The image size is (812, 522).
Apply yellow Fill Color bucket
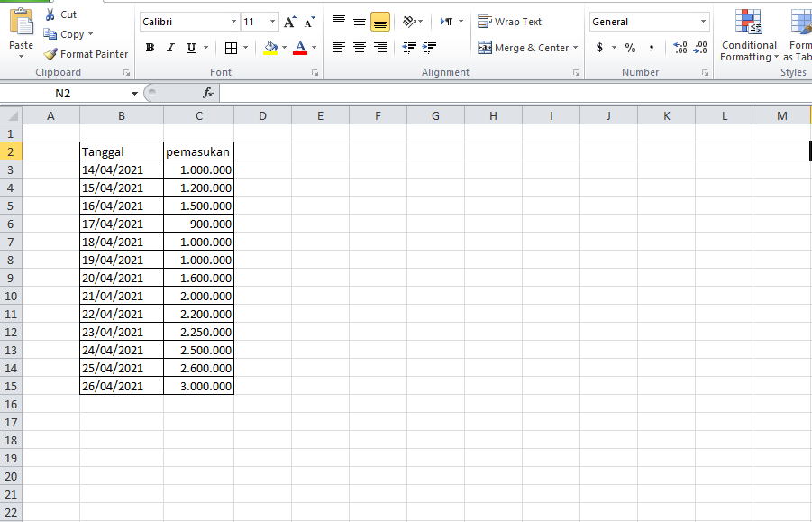click(270, 48)
